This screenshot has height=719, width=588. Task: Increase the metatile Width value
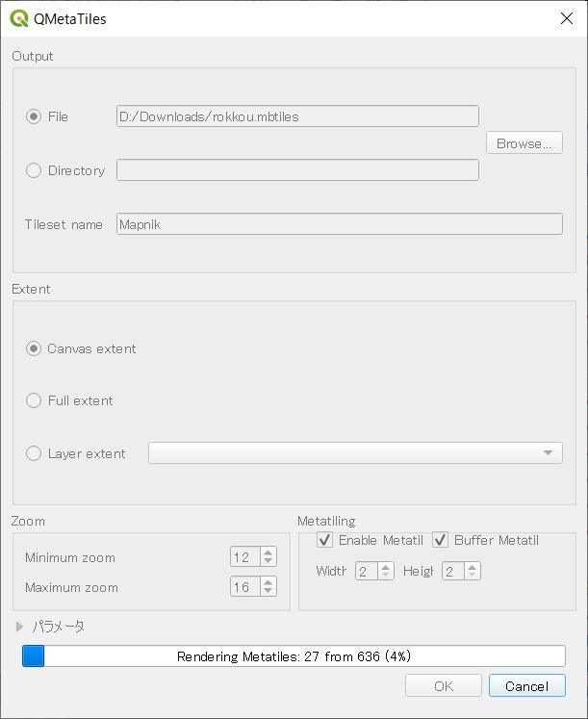pos(386,567)
